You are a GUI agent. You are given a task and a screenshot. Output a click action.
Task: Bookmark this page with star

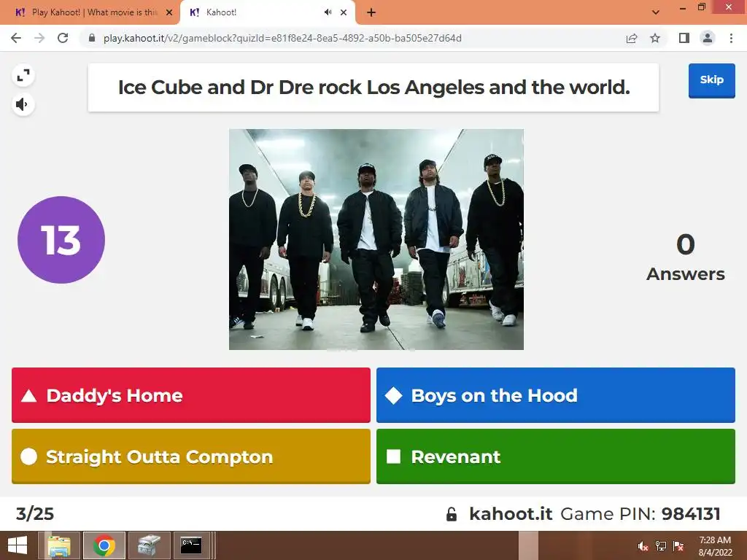pyautogui.click(x=655, y=38)
